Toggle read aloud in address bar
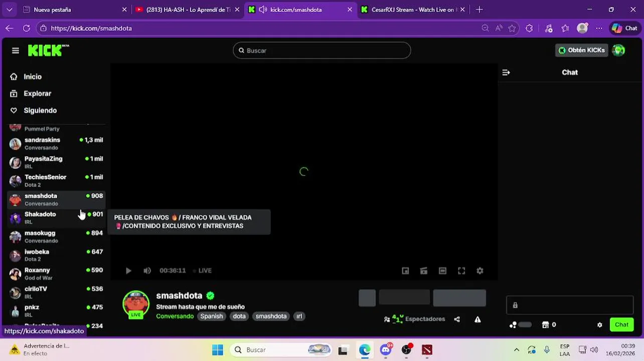 point(499,29)
